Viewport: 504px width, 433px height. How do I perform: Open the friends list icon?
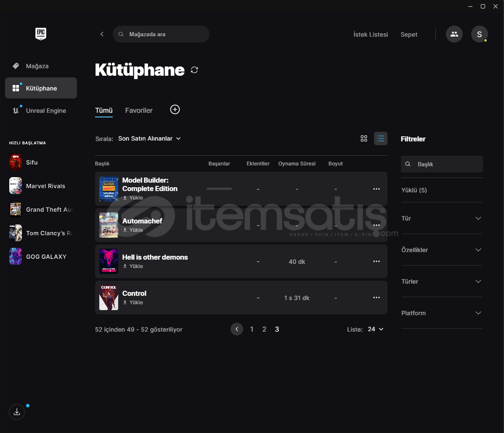(454, 34)
